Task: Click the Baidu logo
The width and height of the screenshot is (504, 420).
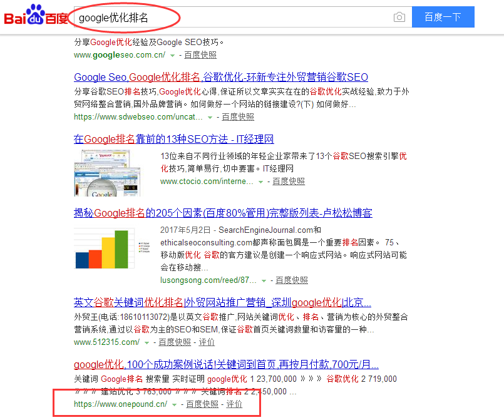Action: coord(36,15)
